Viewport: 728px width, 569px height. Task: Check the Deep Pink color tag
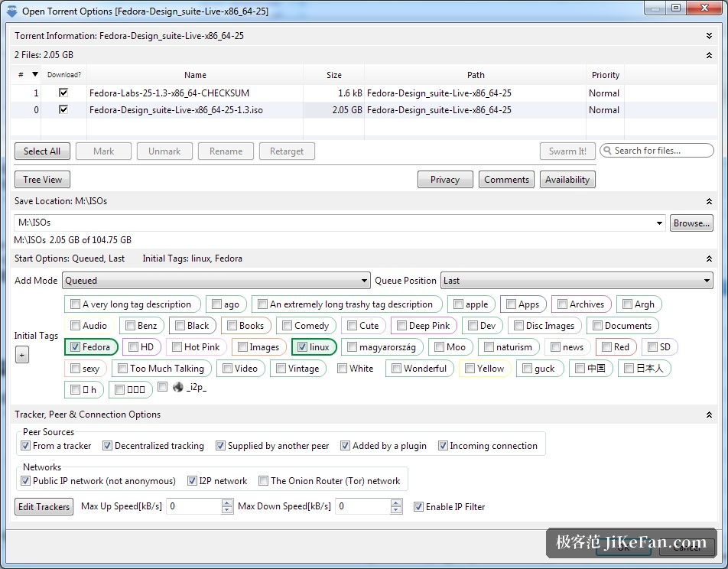coord(401,326)
